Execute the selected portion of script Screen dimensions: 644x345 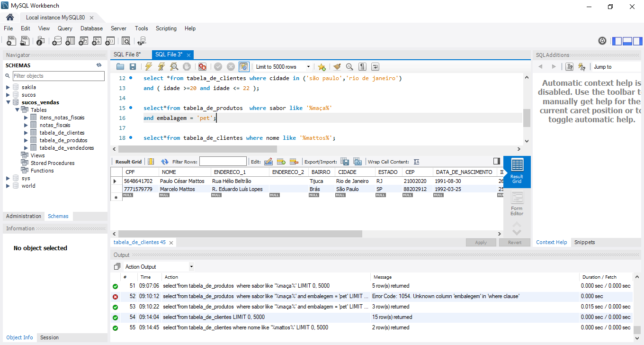(149, 67)
